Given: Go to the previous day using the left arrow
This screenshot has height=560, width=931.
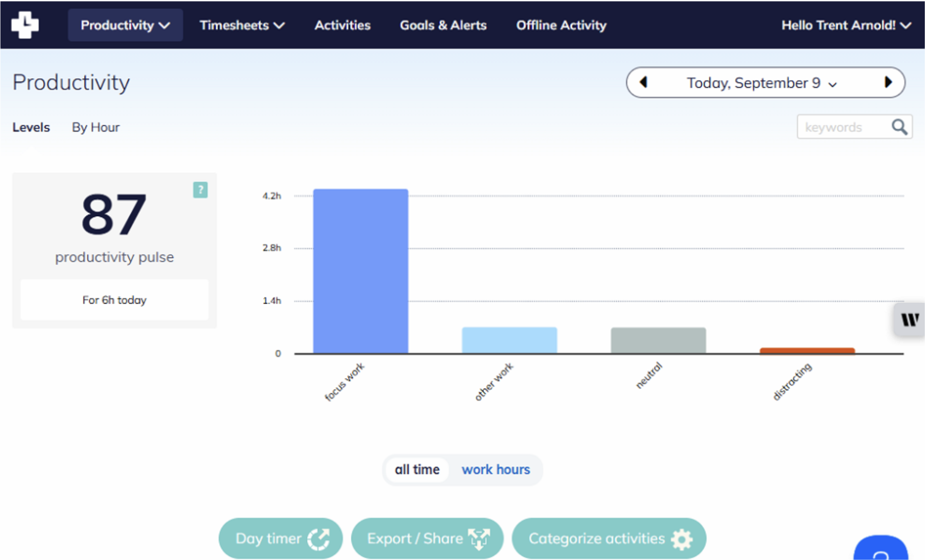Looking at the screenshot, I should click(643, 82).
